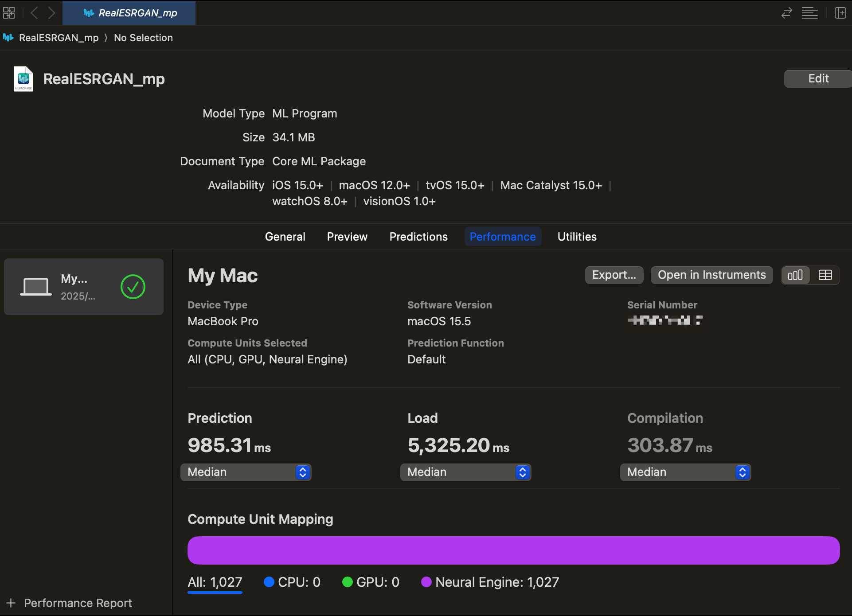The height and width of the screenshot is (616, 852).
Task: Click the macOS 15.5 software version
Action: tap(439, 321)
